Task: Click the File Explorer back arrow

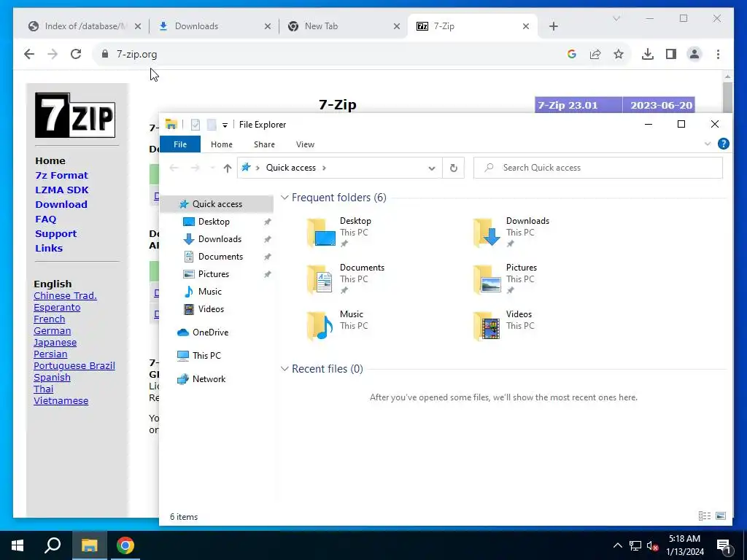Action: 174,168
